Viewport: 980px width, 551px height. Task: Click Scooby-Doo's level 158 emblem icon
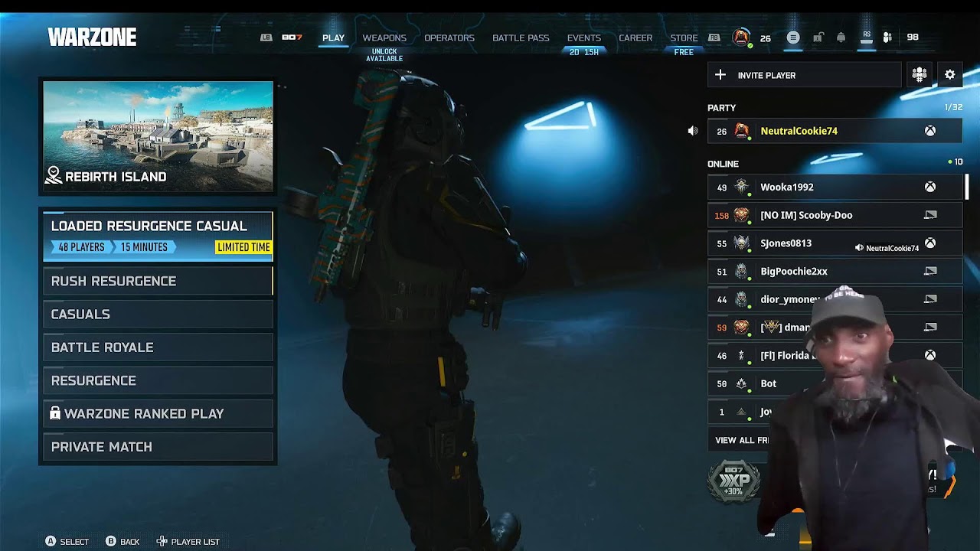coord(741,215)
